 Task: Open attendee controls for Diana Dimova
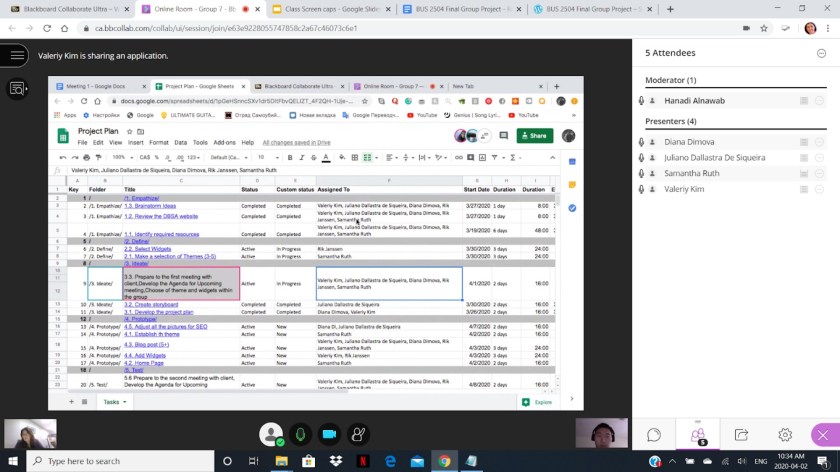tap(820, 142)
